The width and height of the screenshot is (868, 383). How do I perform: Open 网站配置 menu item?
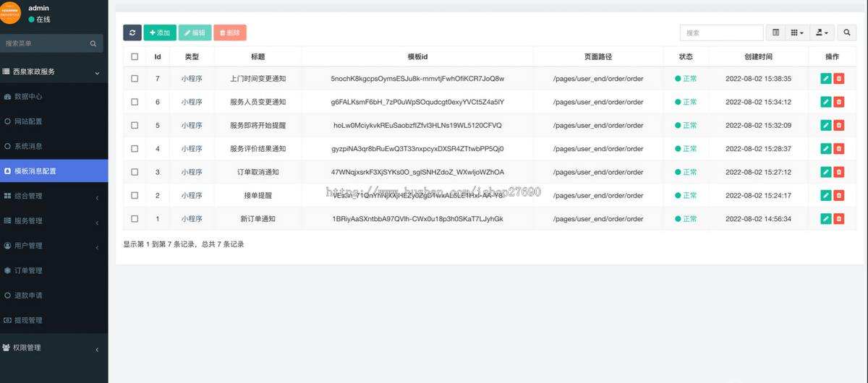54,121
